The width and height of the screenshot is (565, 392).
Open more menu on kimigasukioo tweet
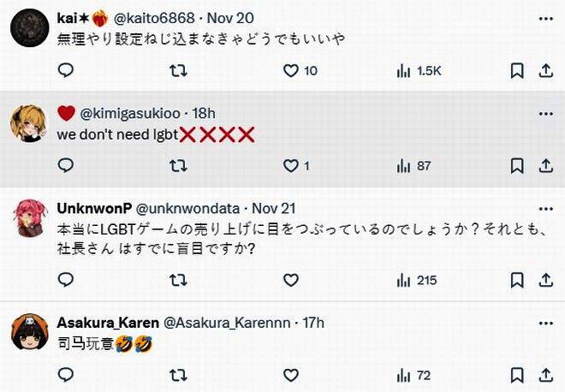[x=545, y=113]
